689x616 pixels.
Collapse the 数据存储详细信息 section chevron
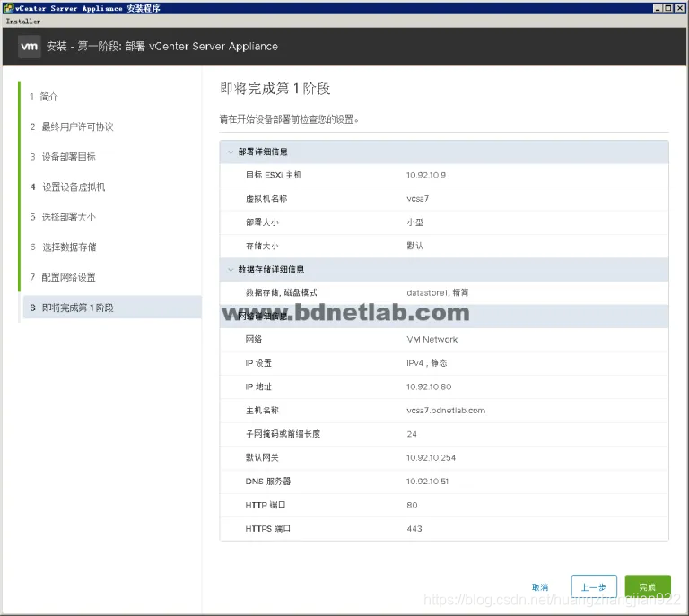click(231, 270)
